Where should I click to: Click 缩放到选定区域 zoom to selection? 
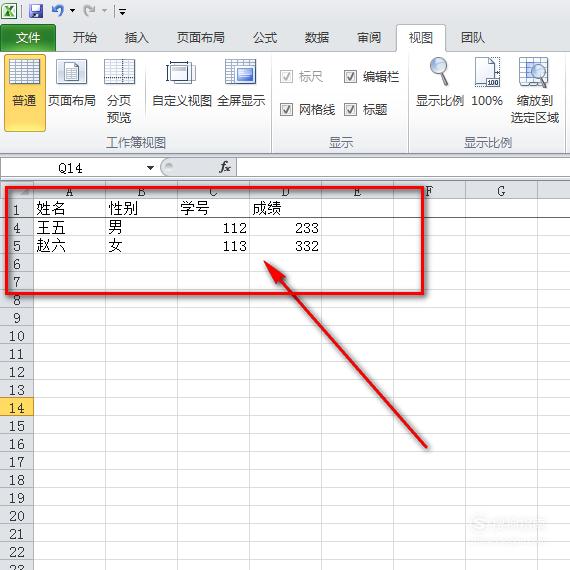tap(534, 91)
